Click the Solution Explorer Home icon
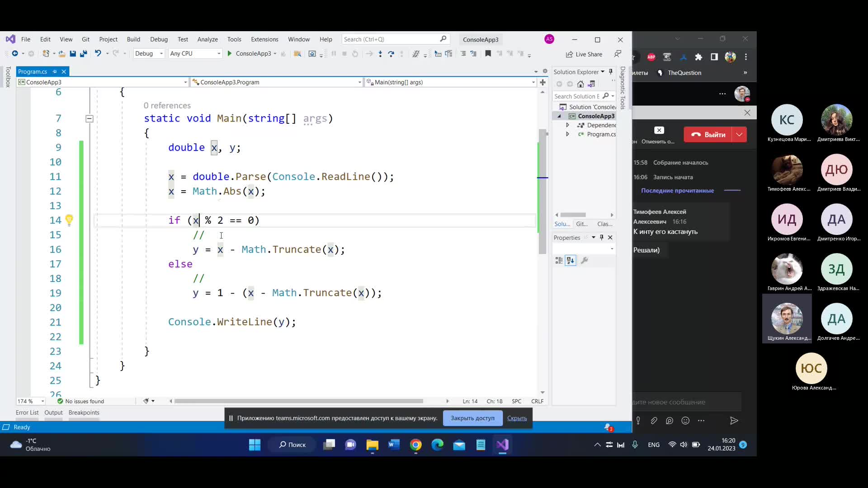Viewport: 868px width, 488px height. pos(580,84)
